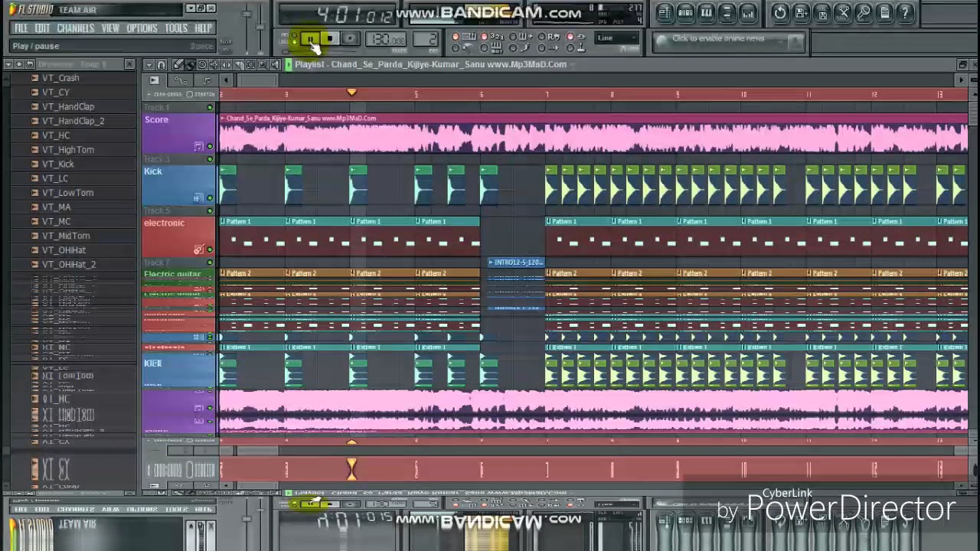Click the Stop transport button
This screenshot has height=551, width=980.
click(x=330, y=39)
